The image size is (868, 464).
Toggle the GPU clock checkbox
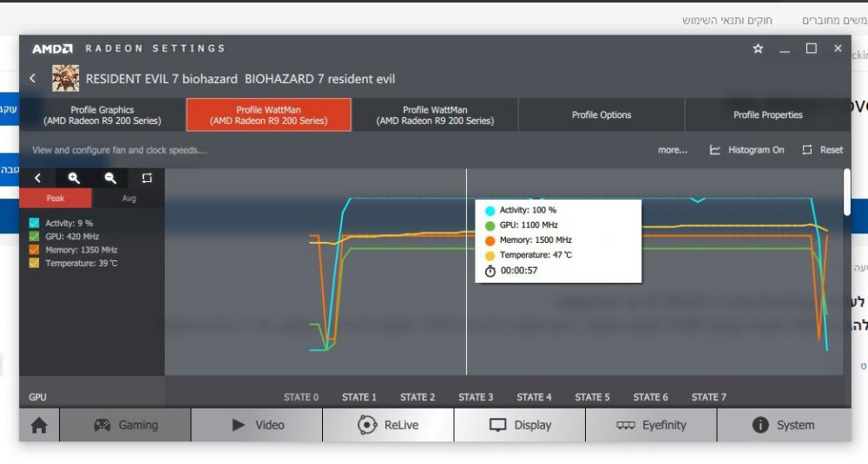(x=34, y=236)
